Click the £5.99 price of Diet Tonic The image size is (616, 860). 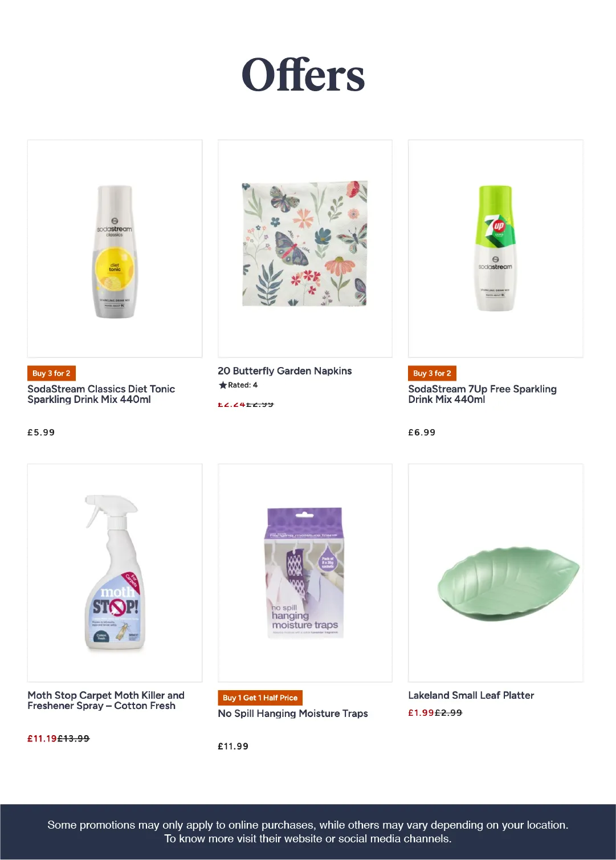pyautogui.click(x=41, y=433)
